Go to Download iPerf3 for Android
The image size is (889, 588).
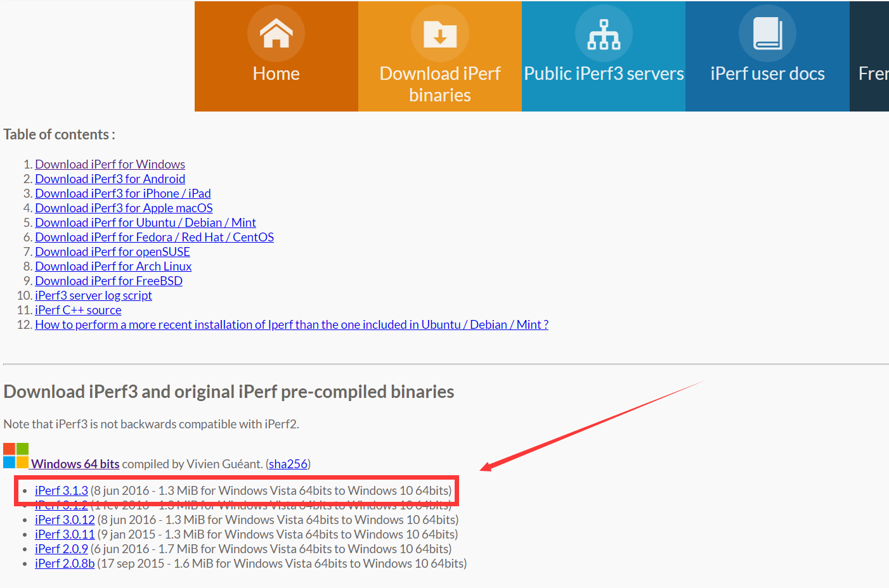[110, 179]
